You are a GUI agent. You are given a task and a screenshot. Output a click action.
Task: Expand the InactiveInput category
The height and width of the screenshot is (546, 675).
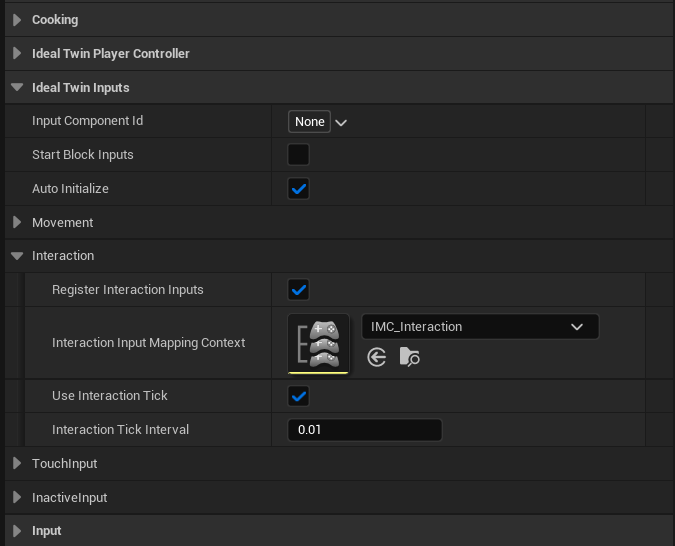(x=17, y=498)
